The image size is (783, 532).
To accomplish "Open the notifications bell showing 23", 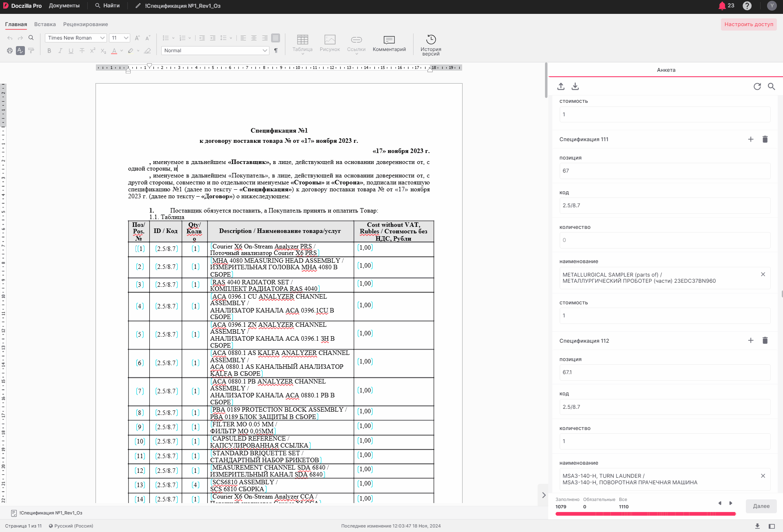I will [726, 6].
